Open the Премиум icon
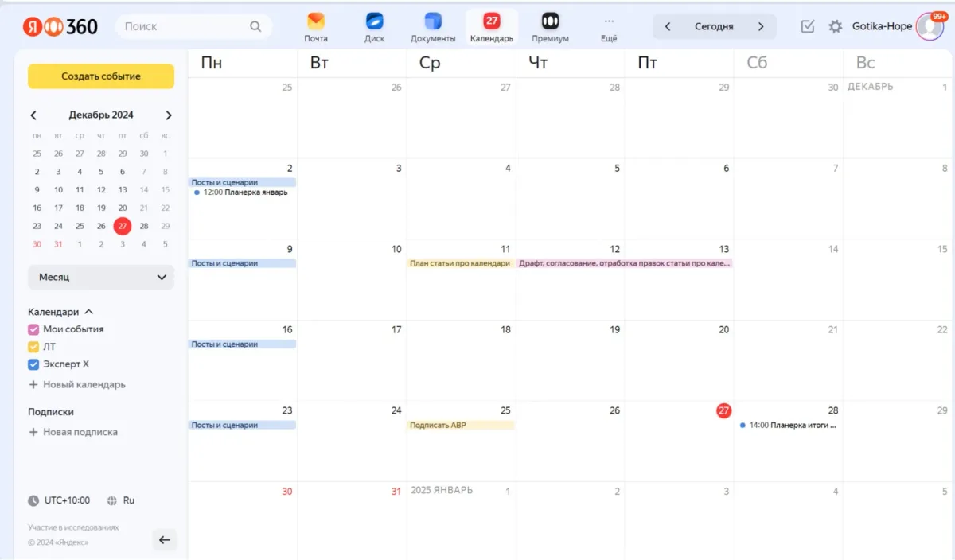 (x=550, y=22)
